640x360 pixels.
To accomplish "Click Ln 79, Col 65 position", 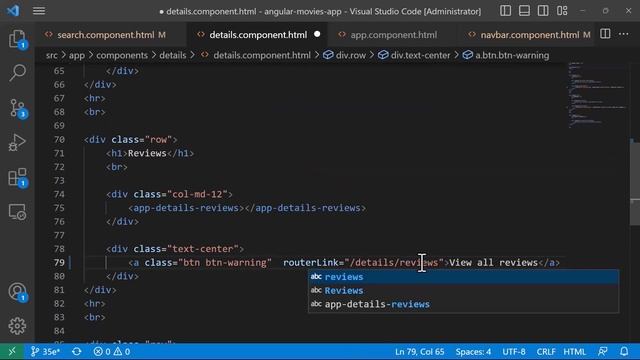I will 419,351.
